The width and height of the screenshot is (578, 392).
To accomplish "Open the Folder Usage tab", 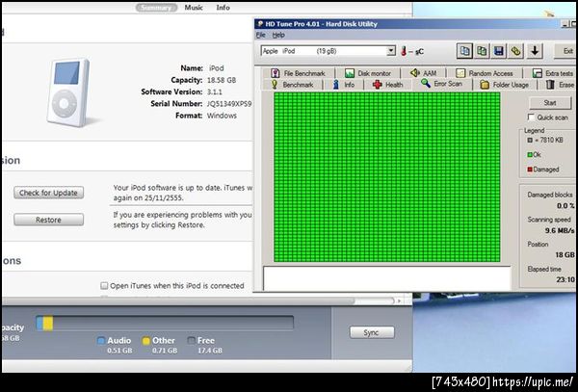I will pos(505,85).
